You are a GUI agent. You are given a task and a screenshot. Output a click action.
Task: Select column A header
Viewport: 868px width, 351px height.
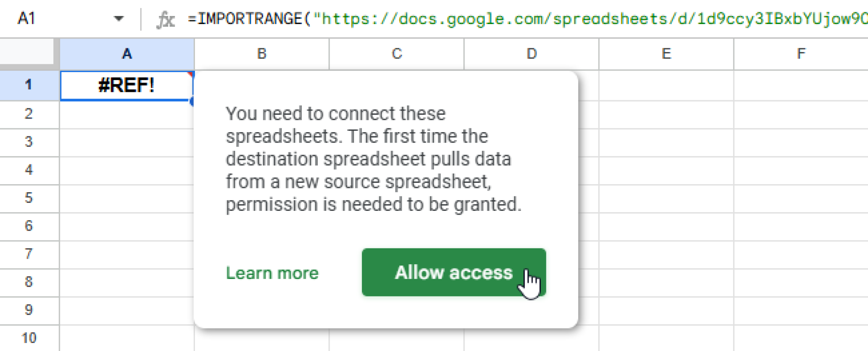(126, 53)
